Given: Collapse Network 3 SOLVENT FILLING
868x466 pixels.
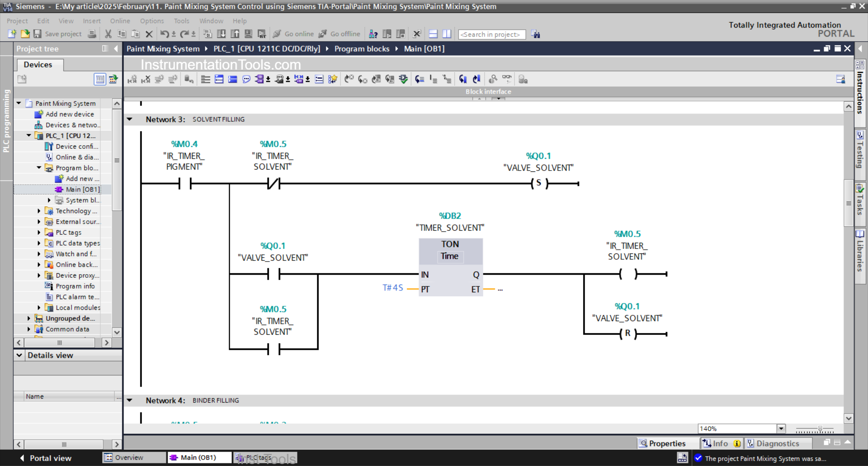Looking at the screenshot, I should click(x=130, y=119).
